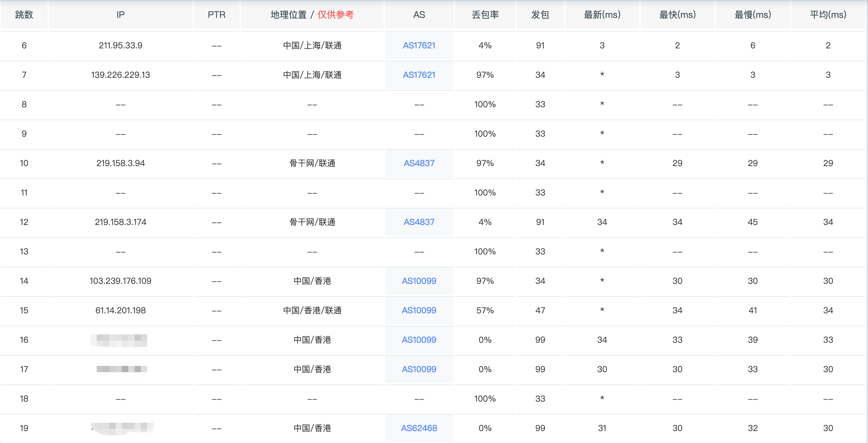Select the IP address 211.95.33.9 cell
This screenshot has width=868, height=443.
[x=120, y=46]
